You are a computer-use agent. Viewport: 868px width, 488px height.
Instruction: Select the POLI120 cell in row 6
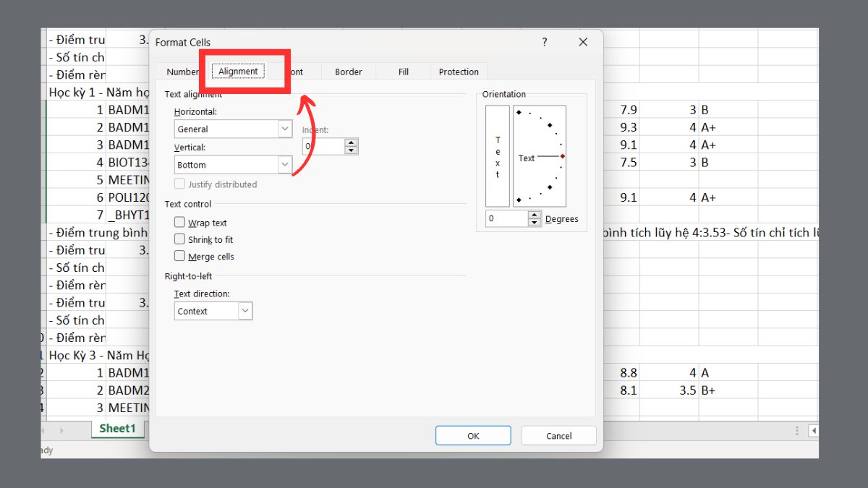[128, 197]
